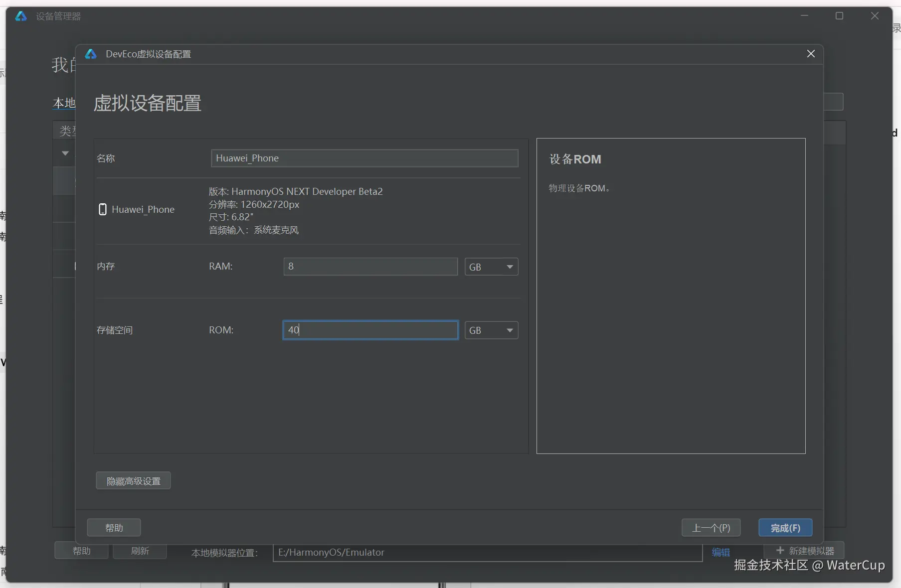The image size is (901, 588).
Task: Go back with 上一个(P) button
Action: (x=711, y=528)
